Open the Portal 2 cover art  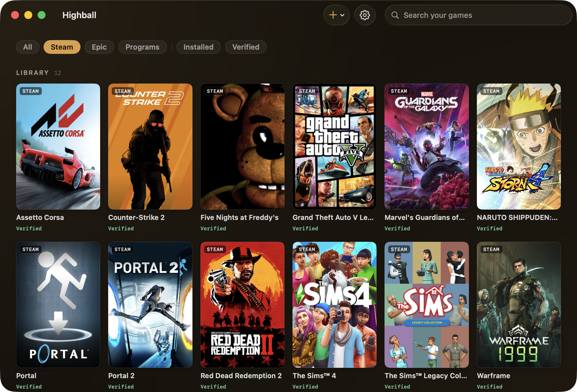(x=150, y=305)
